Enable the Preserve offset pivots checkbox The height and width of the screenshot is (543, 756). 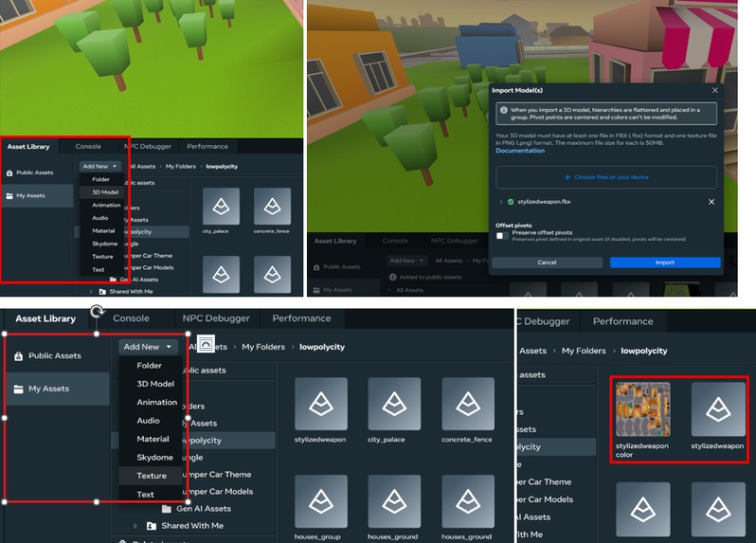500,235
